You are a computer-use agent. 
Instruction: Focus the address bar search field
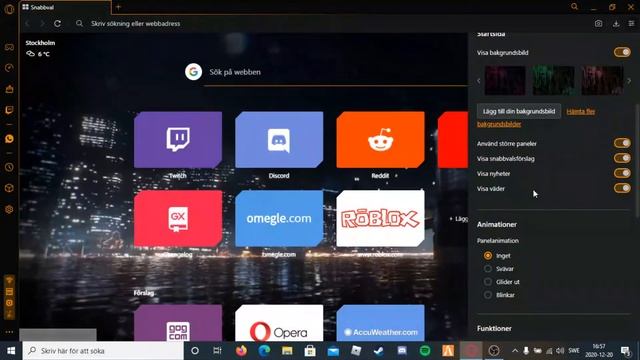pos(327,24)
